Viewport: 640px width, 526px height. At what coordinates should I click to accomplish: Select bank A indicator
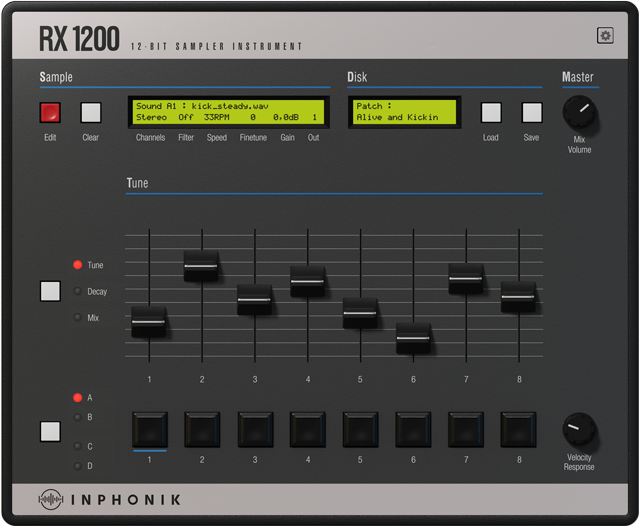(78, 397)
